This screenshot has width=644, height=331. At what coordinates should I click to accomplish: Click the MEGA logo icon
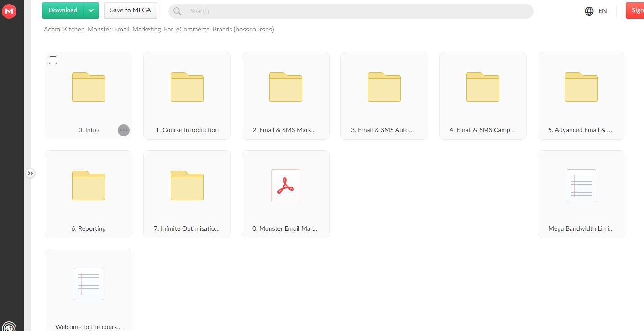coord(9,11)
